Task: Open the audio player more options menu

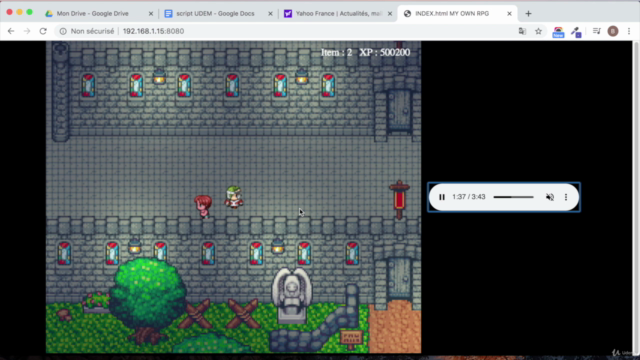Action: (x=566, y=197)
